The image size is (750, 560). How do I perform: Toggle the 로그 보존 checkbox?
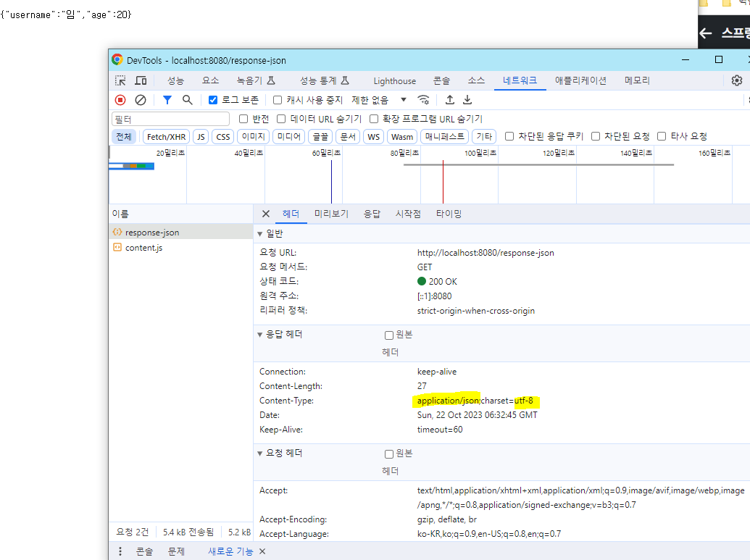(x=213, y=100)
